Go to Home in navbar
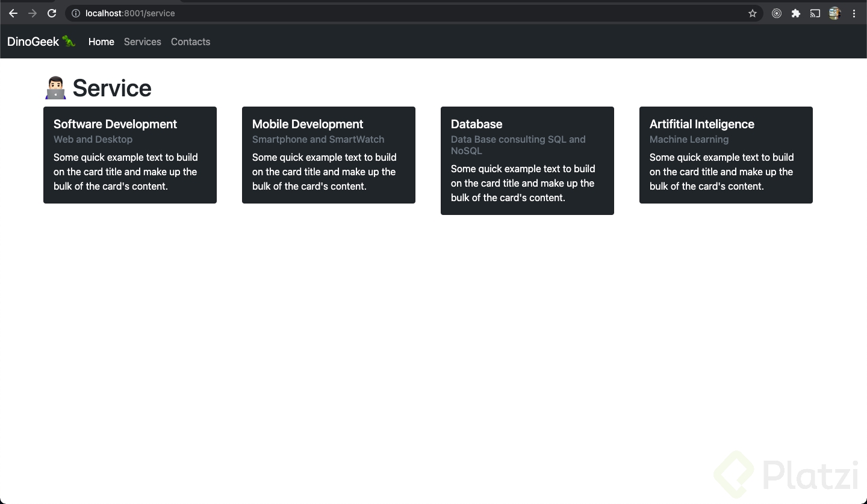Image resolution: width=867 pixels, height=504 pixels. [x=101, y=42]
